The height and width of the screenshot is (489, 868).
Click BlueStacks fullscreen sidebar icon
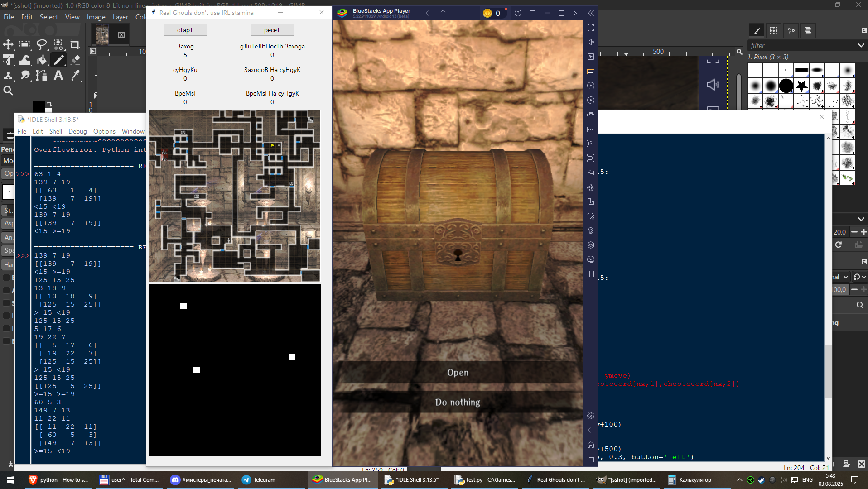pyautogui.click(x=591, y=28)
